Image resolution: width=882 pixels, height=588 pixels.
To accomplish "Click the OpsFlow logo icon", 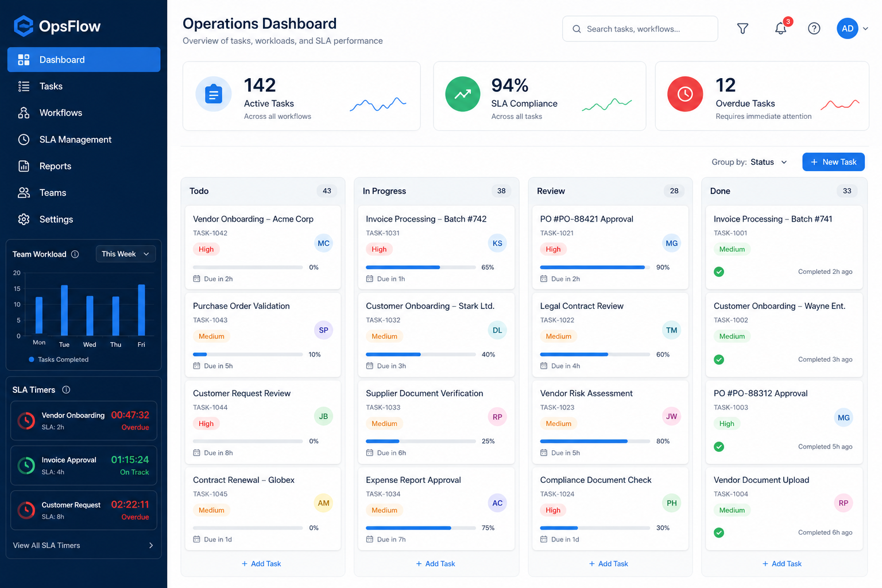I will tap(24, 26).
